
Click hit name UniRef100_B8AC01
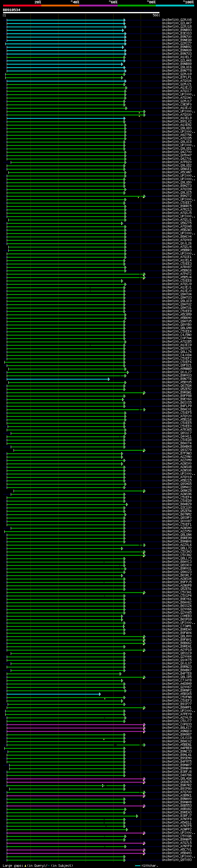click(177, 410)
